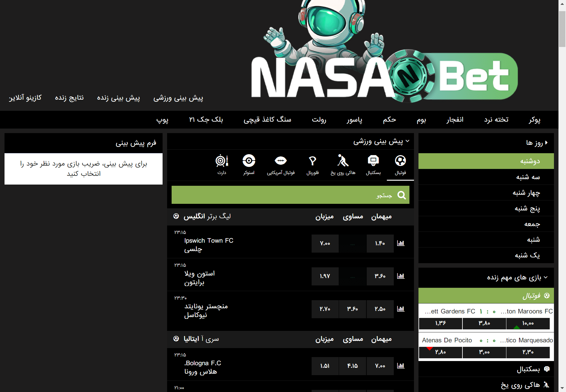This screenshot has width=566, height=392.
Task: Select Monday in days list
Action: coord(486,161)
